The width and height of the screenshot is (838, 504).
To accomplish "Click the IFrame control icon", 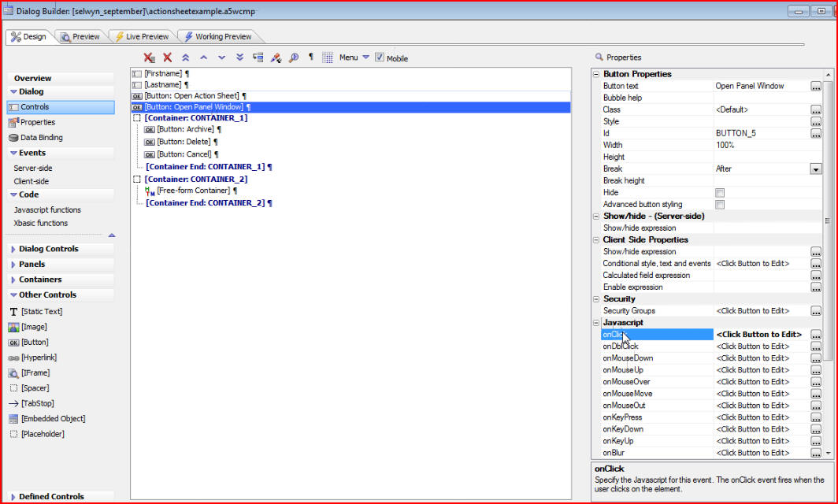I will pyautogui.click(x=14, y=373).
